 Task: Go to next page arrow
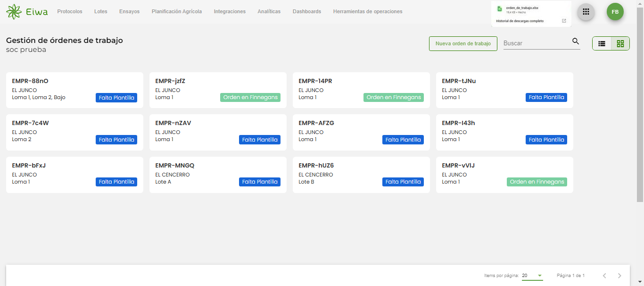(619, 276)
